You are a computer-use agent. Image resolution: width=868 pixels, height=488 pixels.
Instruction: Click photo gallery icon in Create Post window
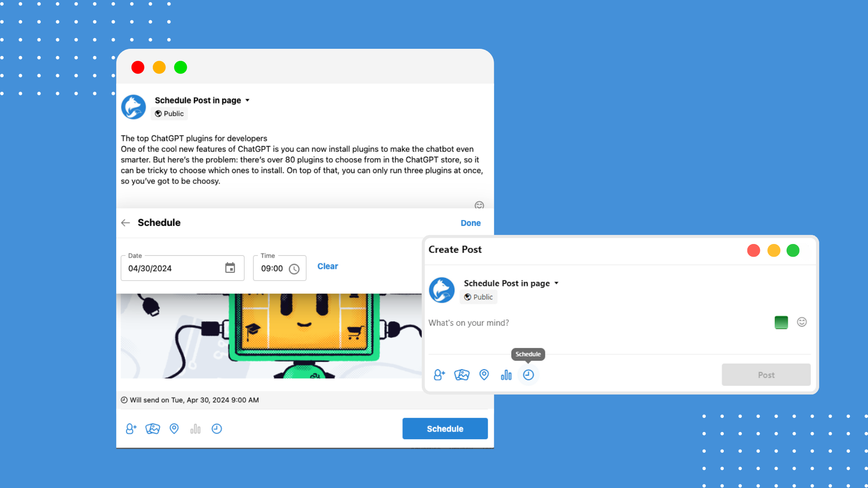coord(462,375)
